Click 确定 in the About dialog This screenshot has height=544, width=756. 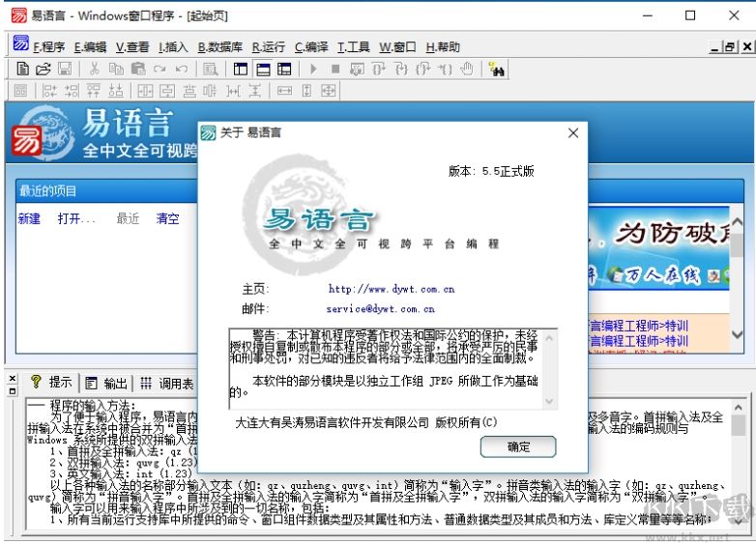(x=518, y=446)
